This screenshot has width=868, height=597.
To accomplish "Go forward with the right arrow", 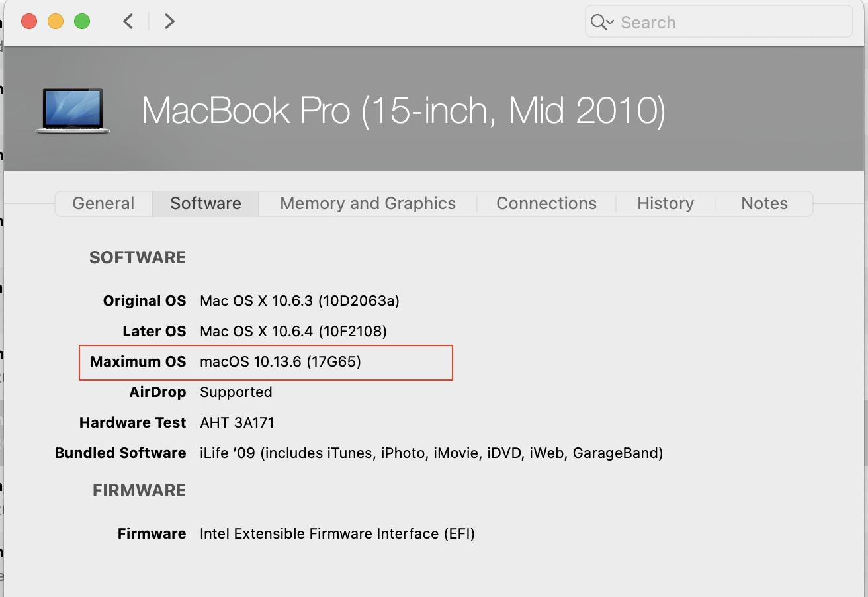I will (x=169, y=22).
